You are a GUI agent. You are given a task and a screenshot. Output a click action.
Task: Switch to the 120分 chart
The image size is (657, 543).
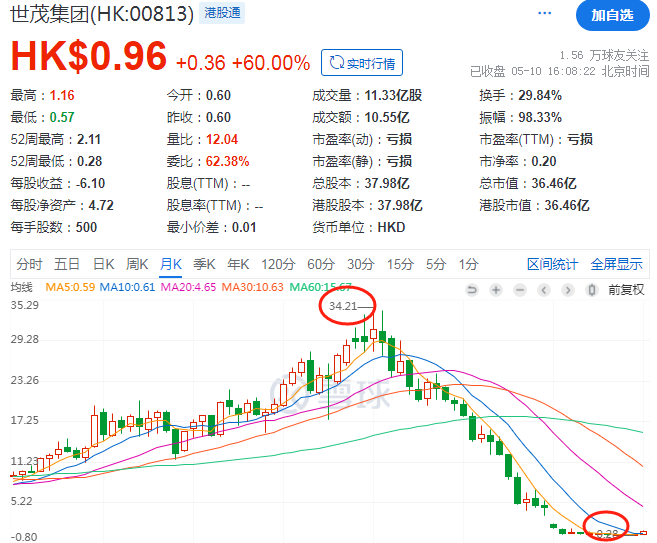tap(278, 264)
